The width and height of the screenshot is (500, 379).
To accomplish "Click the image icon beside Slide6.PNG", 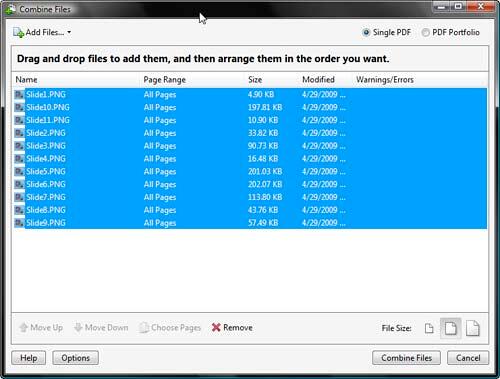I will [19, 184].
